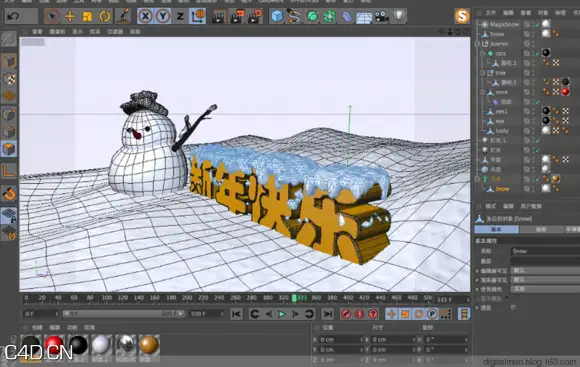Click Render to Picture Viewer icon
Screen dimensions: 580x367
pyautogui.click(x=237, y=16)
